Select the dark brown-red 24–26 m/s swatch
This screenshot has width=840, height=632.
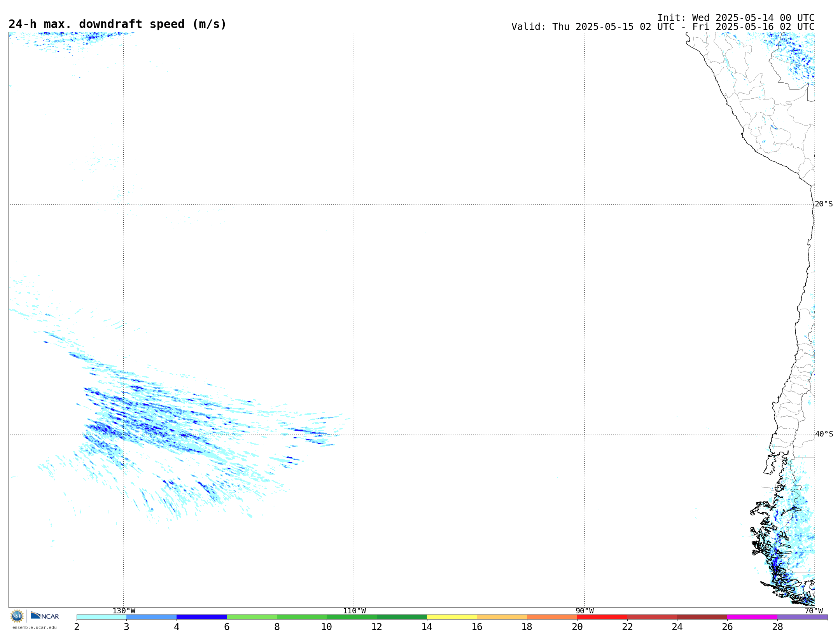tap(702, 617)
